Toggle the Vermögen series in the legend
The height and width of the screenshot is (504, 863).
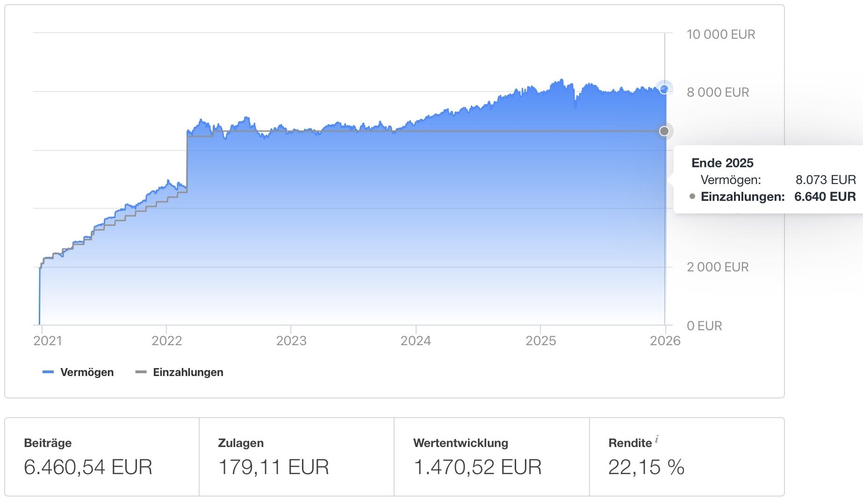click(87, 372)
